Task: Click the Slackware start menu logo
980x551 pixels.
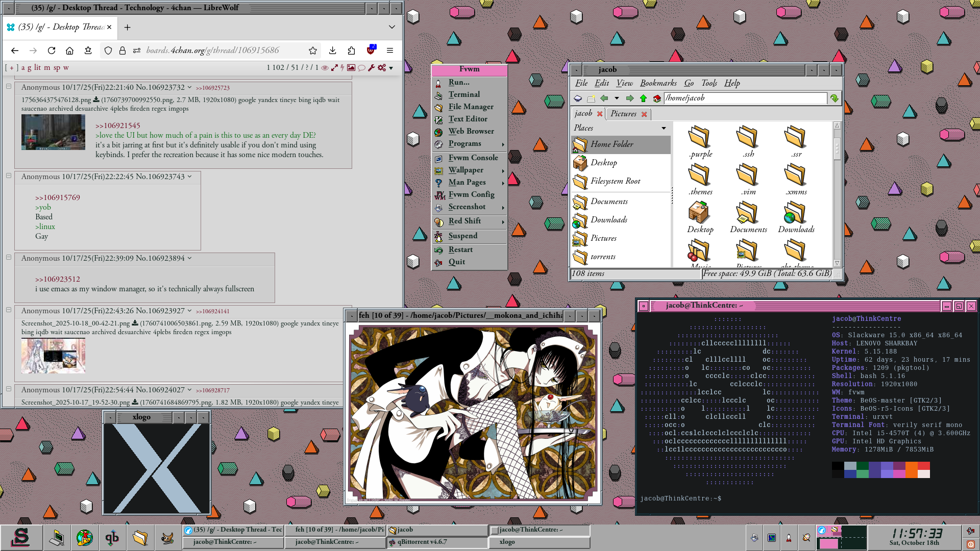Action: pos(21,538)
